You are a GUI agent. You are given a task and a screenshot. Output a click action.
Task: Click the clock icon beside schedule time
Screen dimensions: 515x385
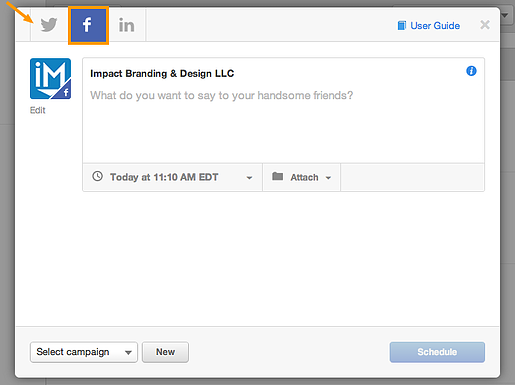97,176
